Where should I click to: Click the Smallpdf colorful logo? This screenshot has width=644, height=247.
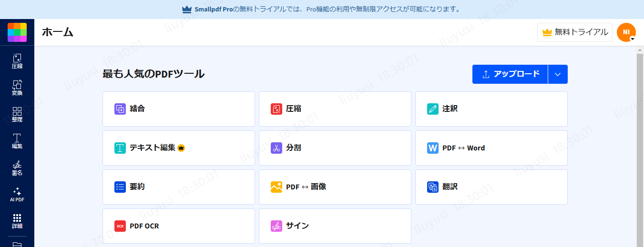click(x=17, y=32)
